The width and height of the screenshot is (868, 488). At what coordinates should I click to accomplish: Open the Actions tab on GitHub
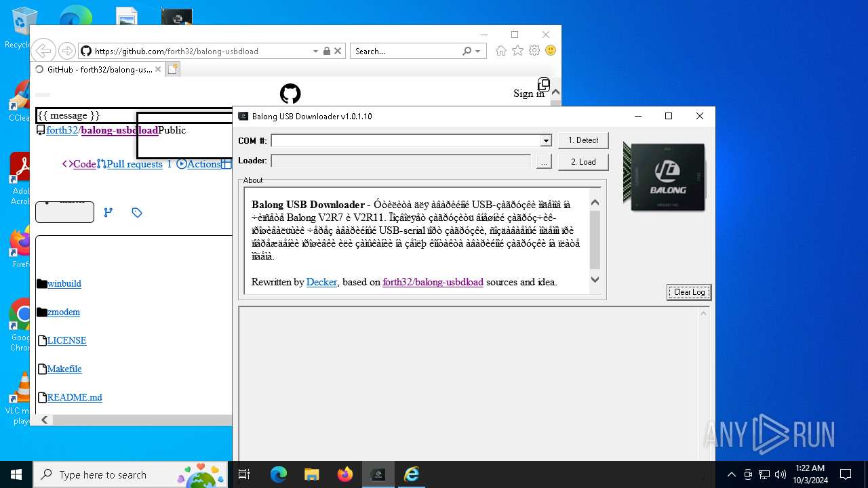click(x=203, y=164)
